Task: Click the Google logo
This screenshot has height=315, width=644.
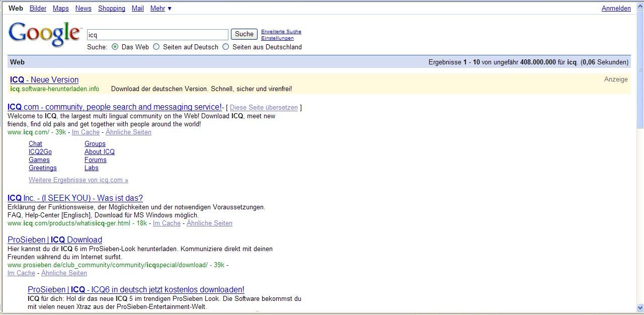Action: 44,34
